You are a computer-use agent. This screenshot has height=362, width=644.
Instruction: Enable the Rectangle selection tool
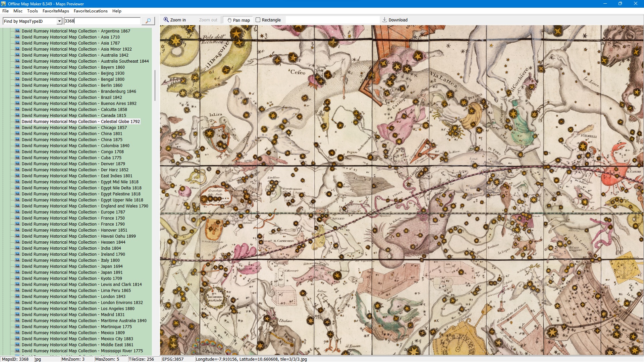tap(268, 20)
